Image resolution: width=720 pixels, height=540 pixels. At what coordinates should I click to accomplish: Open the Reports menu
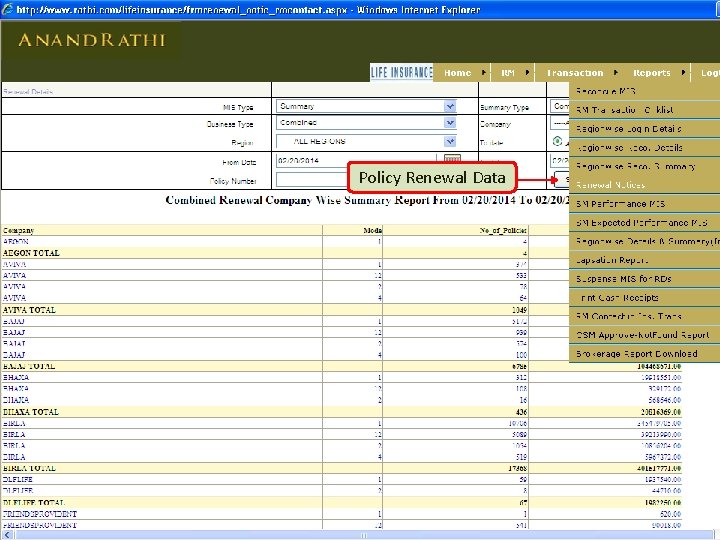[x=652, y=73]
